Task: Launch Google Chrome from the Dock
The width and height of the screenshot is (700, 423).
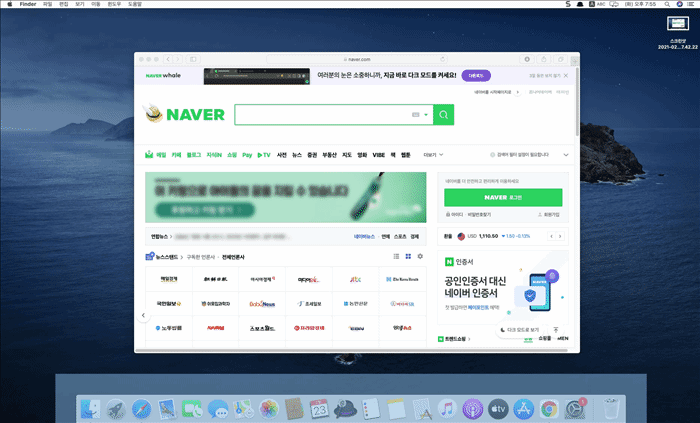Action: tap(549, 409)
